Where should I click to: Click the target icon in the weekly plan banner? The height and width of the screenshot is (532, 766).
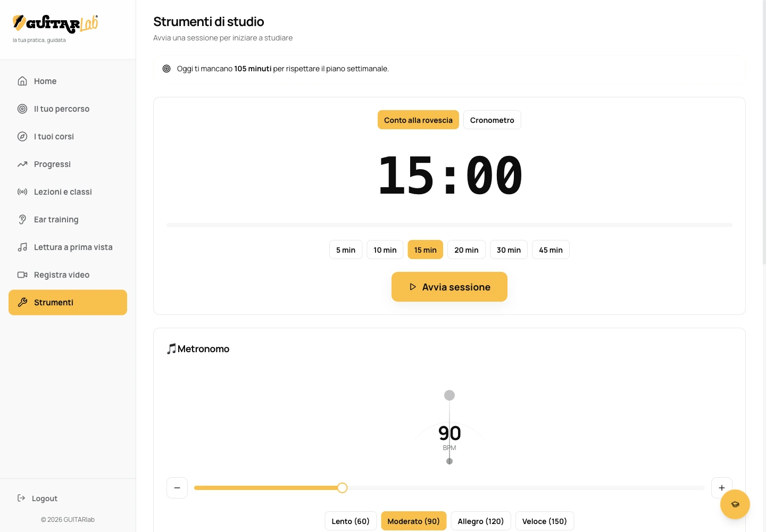click(x=166, y=69)
